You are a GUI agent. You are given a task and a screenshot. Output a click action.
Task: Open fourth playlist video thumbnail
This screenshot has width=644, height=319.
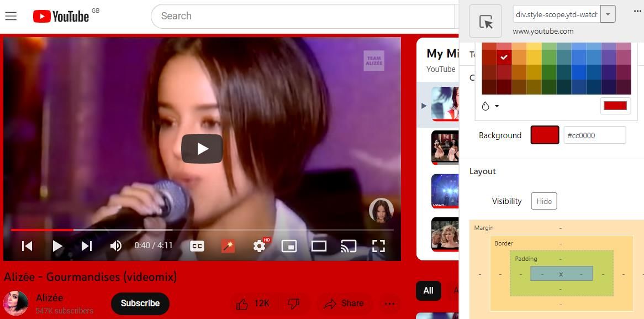tap(445, 234)
